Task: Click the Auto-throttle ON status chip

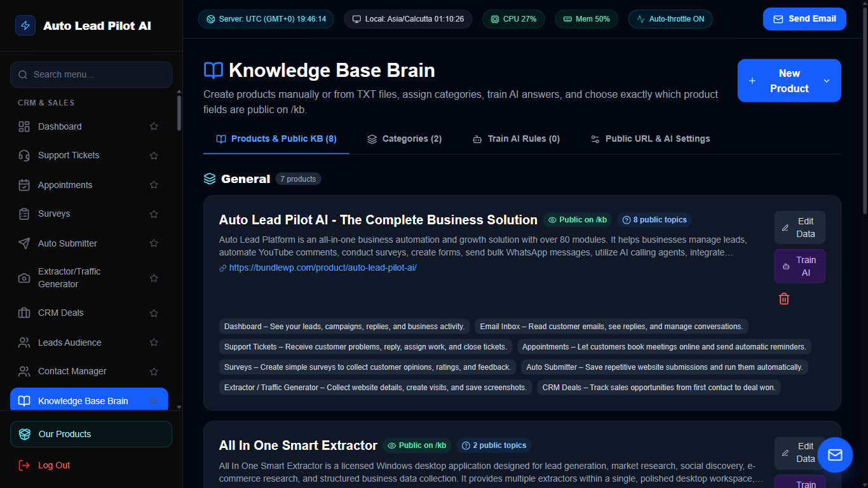Action: (x=670, y=19)
